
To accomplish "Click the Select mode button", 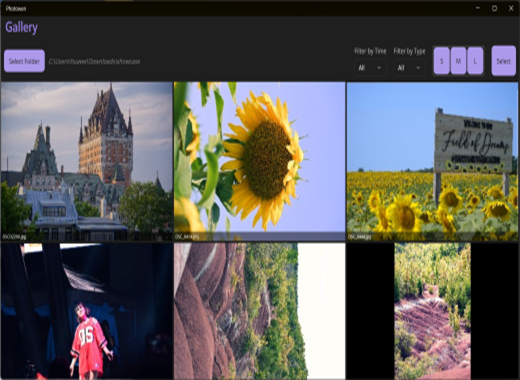I will 504,61.
